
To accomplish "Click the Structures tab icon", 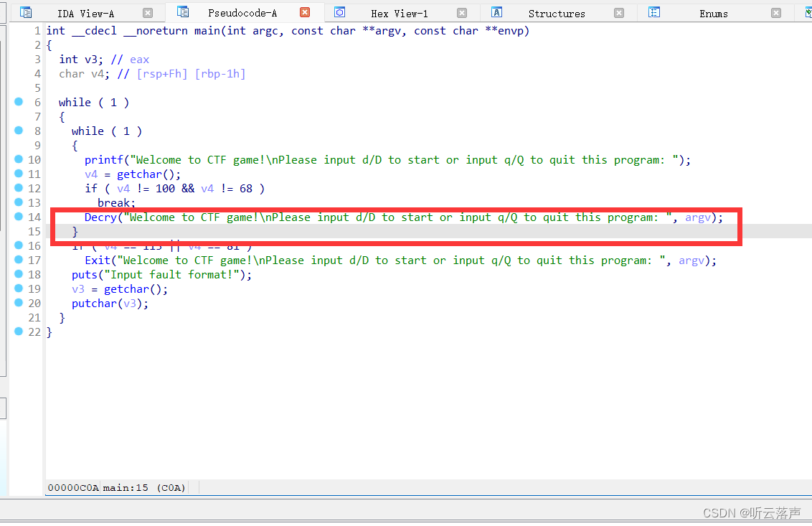I will (496, 12).
